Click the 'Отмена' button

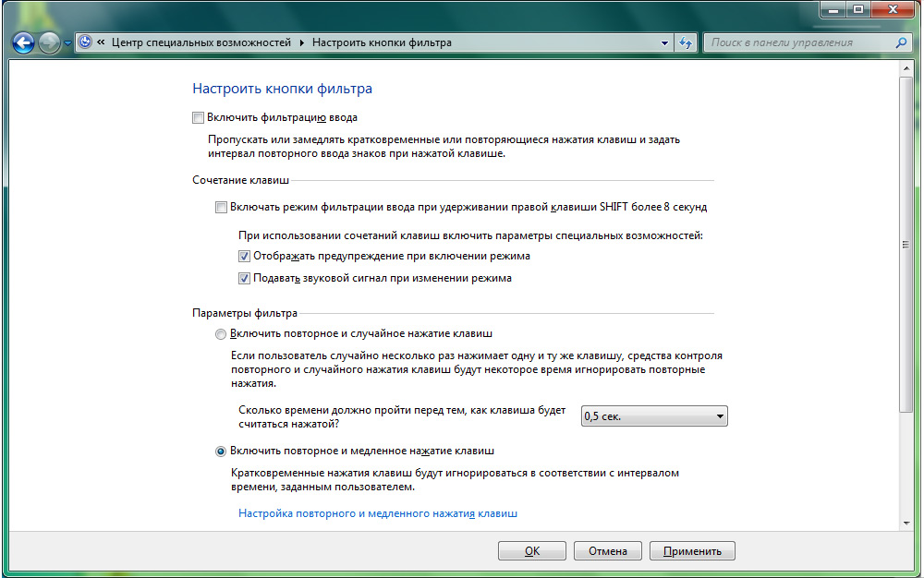pyautogui.click(x=608, y=551)
